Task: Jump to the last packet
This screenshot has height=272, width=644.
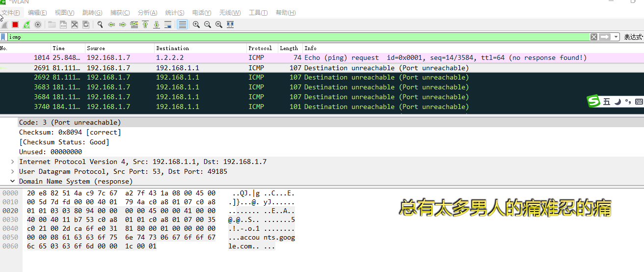Action: click(157, 25)
